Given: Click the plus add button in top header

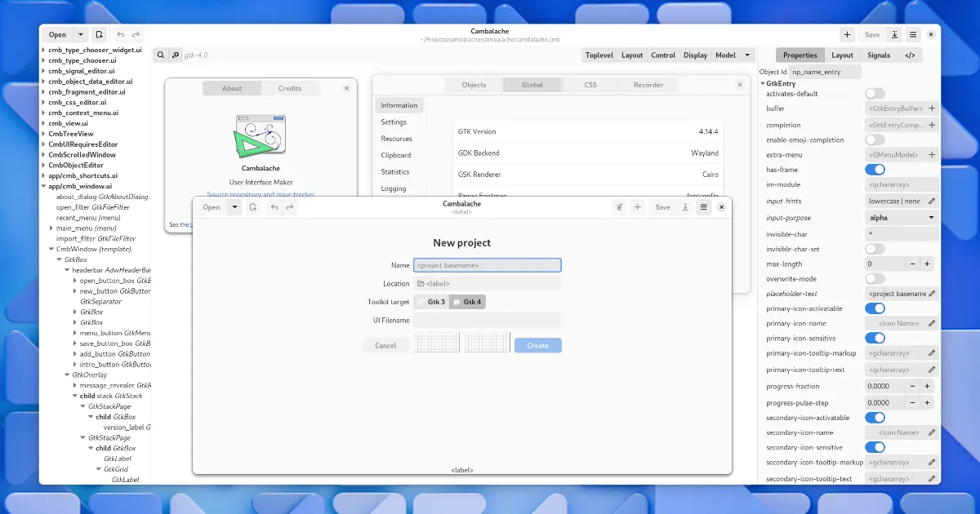Looking at the screenshot, I should tap(847, 35).
